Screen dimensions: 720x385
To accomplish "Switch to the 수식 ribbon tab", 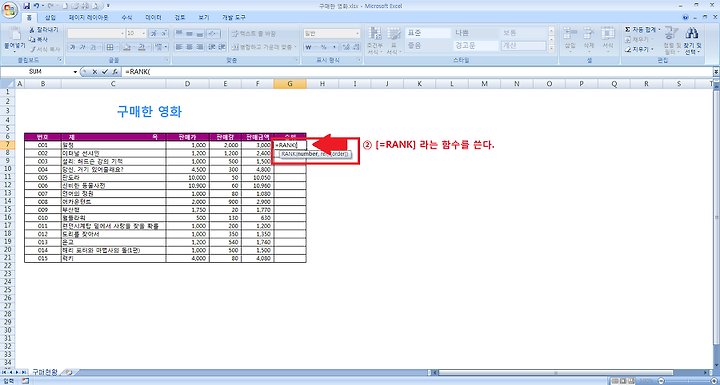I will click(x=126, y=17).
